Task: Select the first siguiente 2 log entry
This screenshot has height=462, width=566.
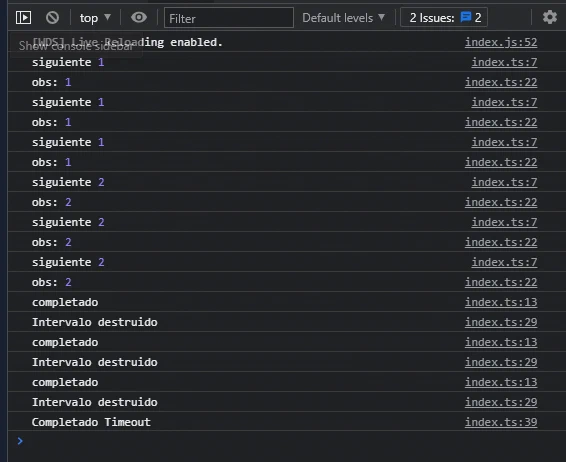Action: coord(68,182)
